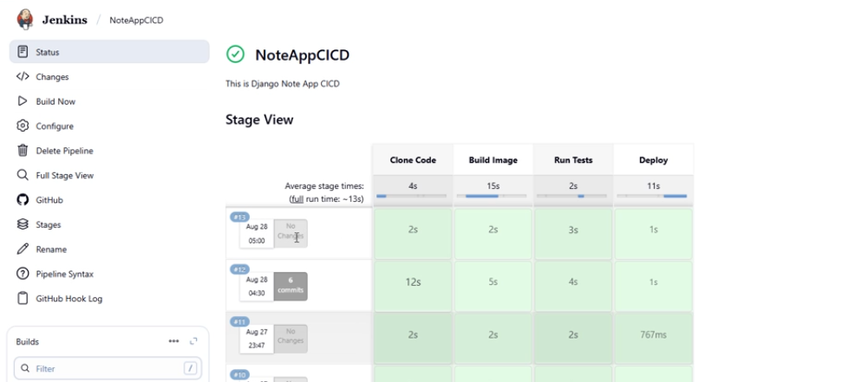Open build #12 badge
The height and width of the screenshot is (382, 868).
click(x=239, y=269)
